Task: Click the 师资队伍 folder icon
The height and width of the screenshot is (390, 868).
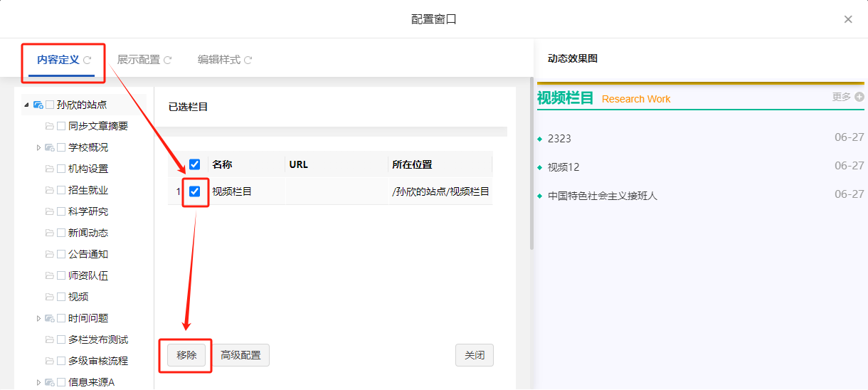Action: coord(50,275)
